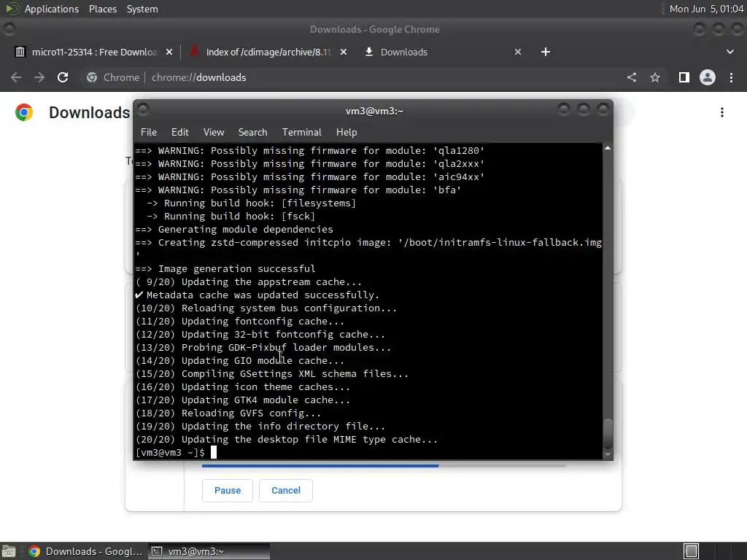Open the terminal File menu
The width and height of the screenshot is (747, 560).
pos(149,133)
